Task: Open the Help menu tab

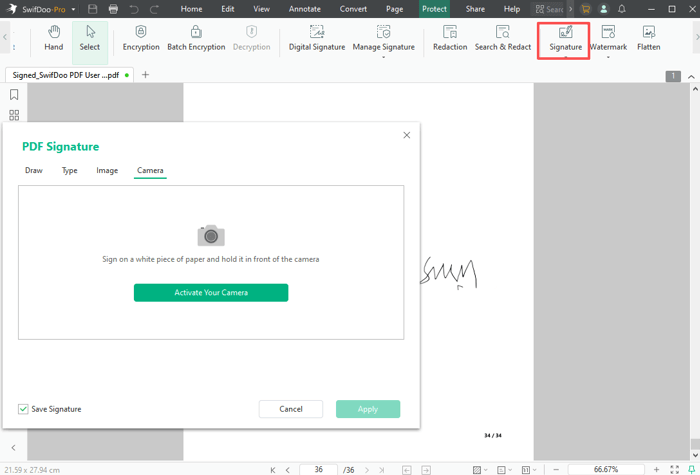Action: (512, 9)
